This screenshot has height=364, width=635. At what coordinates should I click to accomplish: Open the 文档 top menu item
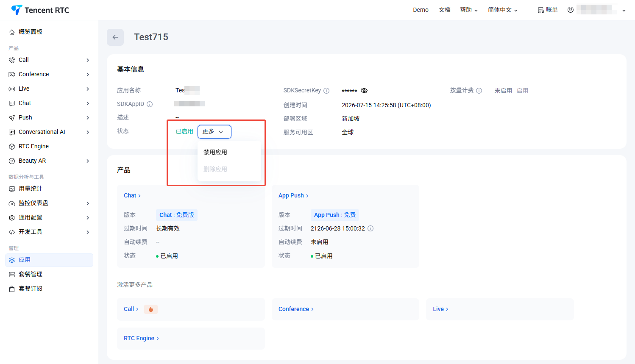point(445,10)
